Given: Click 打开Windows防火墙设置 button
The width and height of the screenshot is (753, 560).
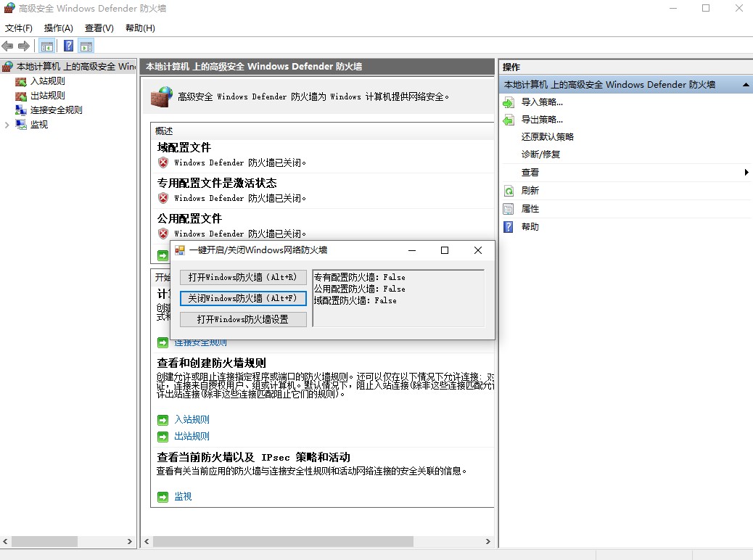Looking at the screenshot, I should (x=243, y=319).
